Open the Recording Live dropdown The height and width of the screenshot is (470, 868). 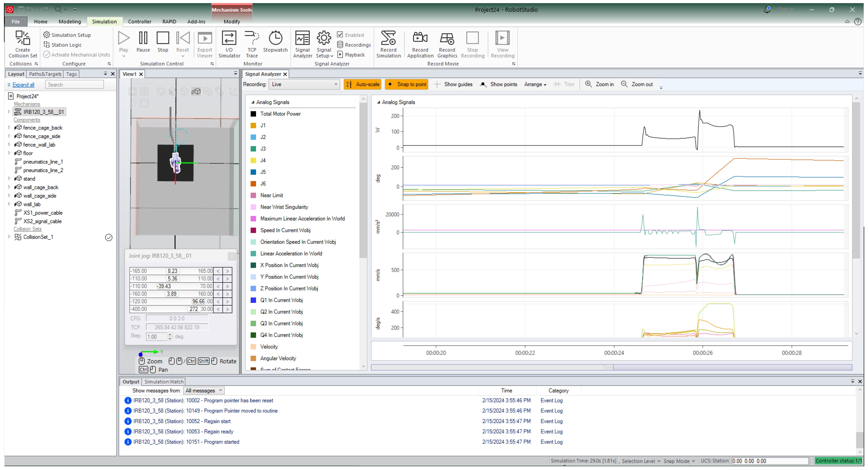point(304,84)
